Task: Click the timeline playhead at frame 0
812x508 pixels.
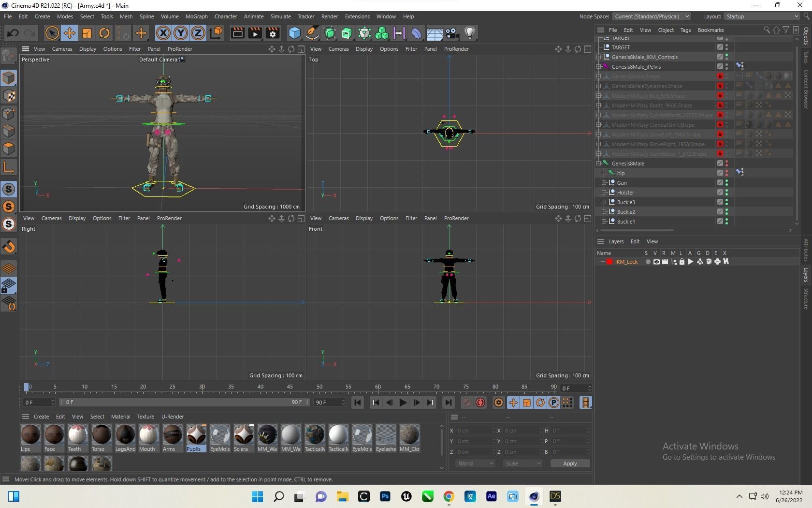Action: pos(27,387)
